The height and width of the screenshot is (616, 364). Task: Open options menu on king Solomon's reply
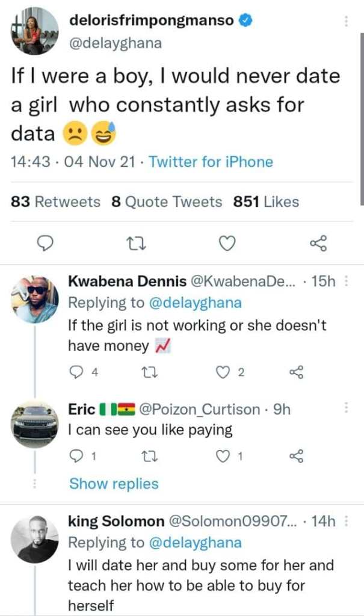coord(346,522)
